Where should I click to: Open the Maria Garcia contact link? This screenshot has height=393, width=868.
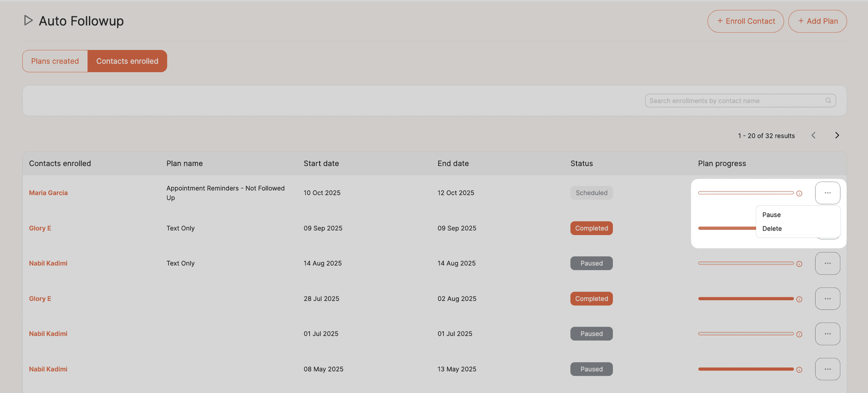48,193
